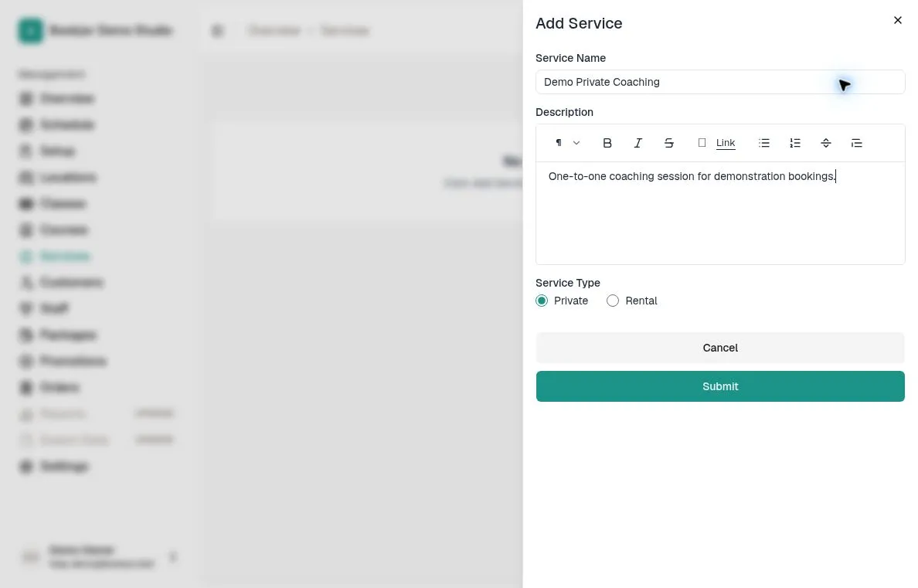Submit the new service
This screenshot has height=588, width=918.
click(x=720, y=386)
